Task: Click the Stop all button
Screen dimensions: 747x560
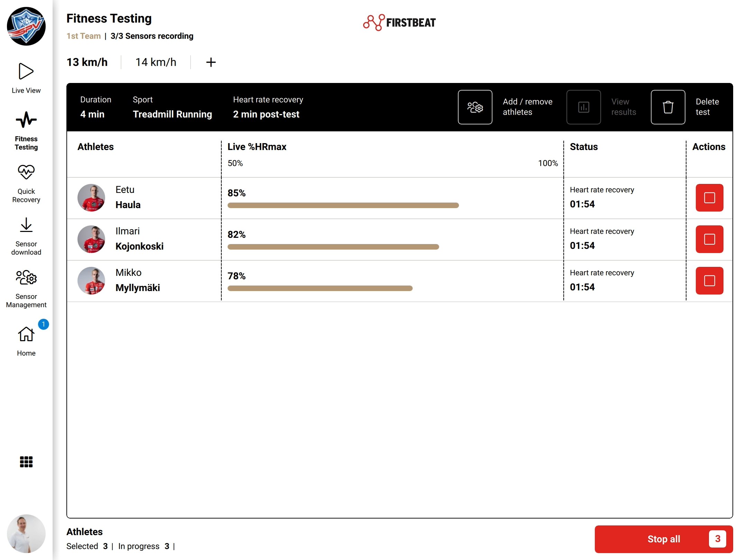Action: coord(664,539)
